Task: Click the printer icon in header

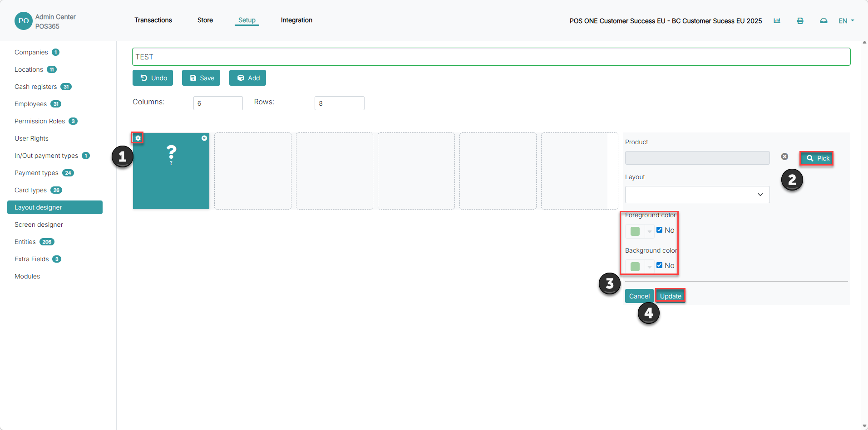Action: click(800, 21)
